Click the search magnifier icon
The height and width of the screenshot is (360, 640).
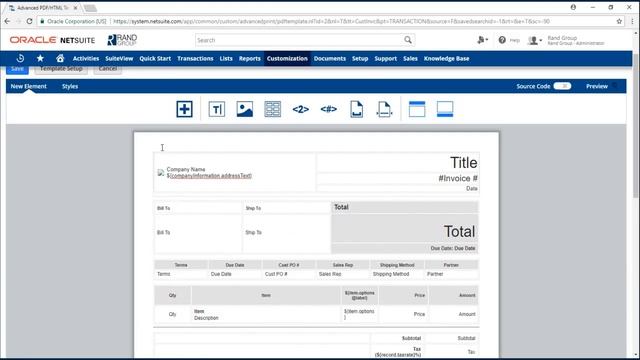tap(408, 40)
